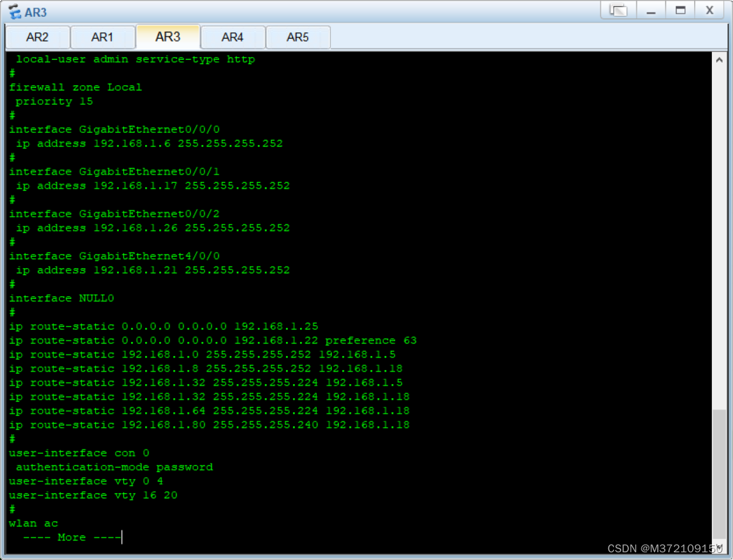Click the cursor after the More prompt
Viewport: 733px width, 560px height.
coord(121,537)
